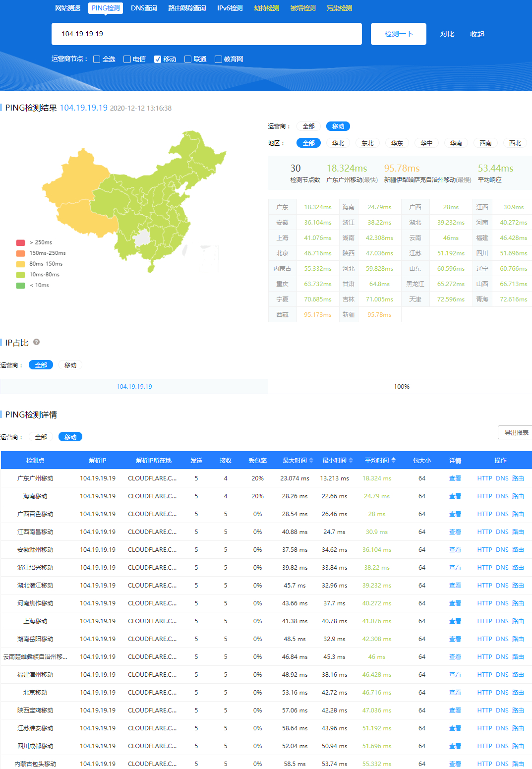Filter region by 华东

[397, 143]
